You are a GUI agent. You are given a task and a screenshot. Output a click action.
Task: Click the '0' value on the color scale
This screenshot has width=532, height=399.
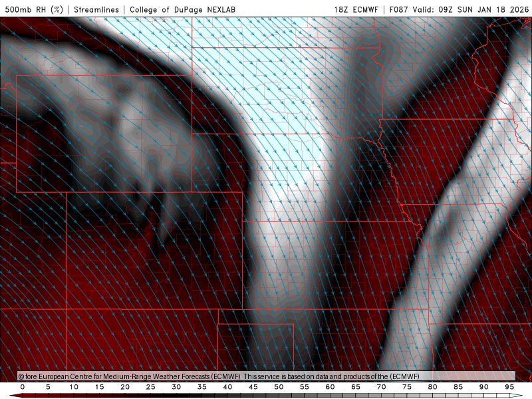tap(23, 387)
